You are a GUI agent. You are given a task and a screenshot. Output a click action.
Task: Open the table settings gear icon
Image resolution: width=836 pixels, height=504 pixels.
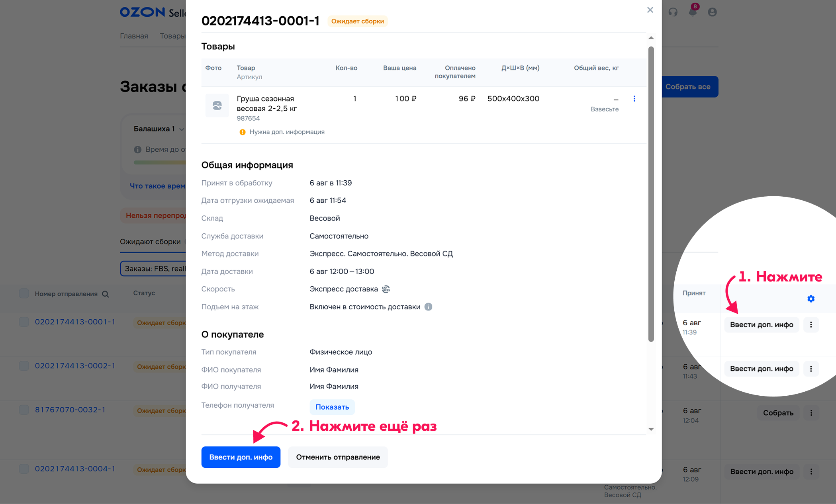(811, 299)
